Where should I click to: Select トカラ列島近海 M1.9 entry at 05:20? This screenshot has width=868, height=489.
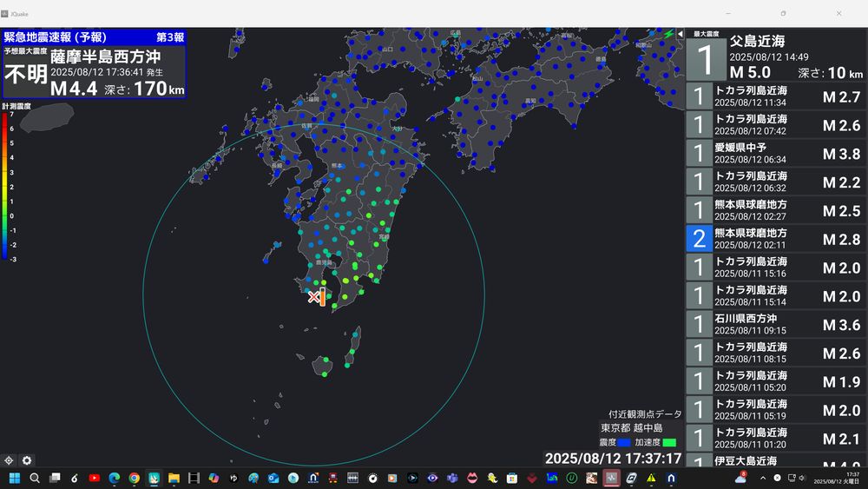(x=776, y=381)
